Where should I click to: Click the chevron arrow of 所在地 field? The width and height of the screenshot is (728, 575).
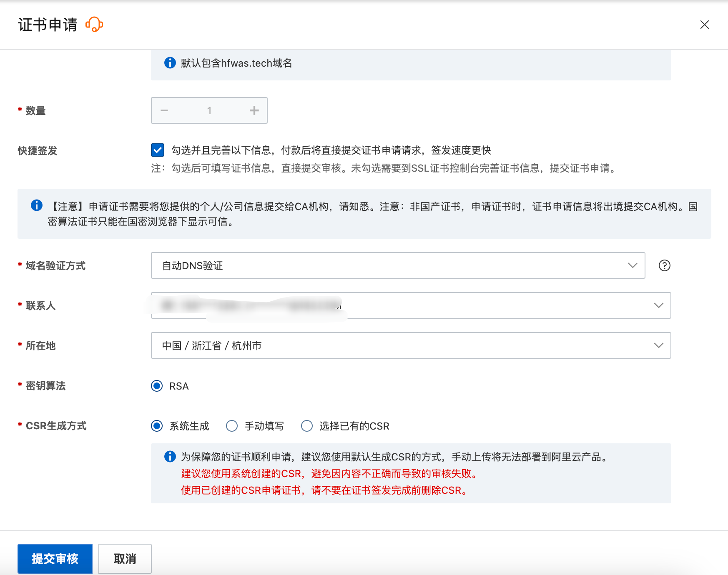pos(658,345)
